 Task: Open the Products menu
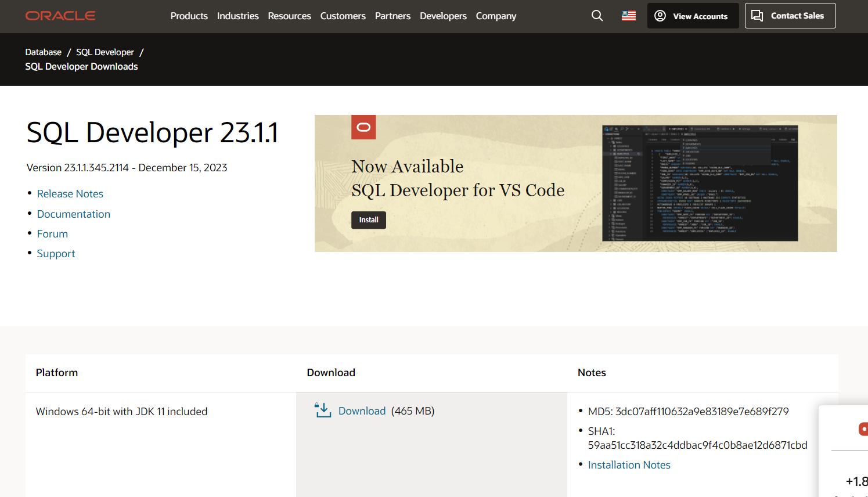coord(189,16)
